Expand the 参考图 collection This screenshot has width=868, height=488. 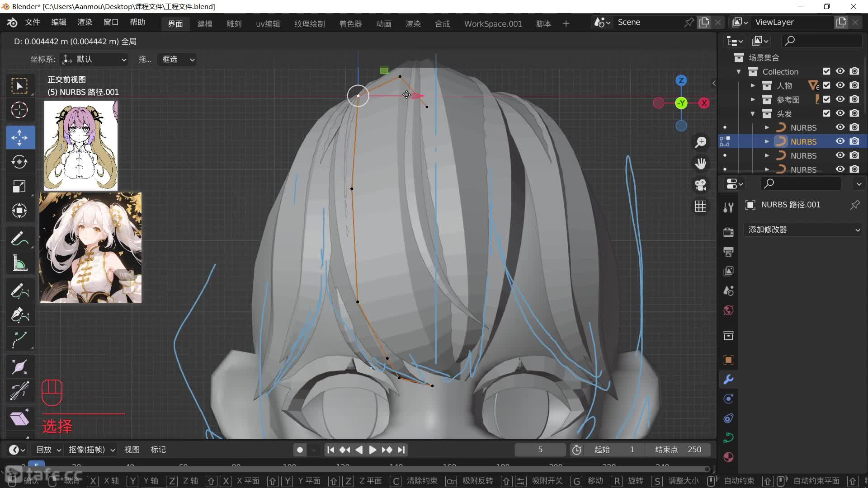coord(753,99)
